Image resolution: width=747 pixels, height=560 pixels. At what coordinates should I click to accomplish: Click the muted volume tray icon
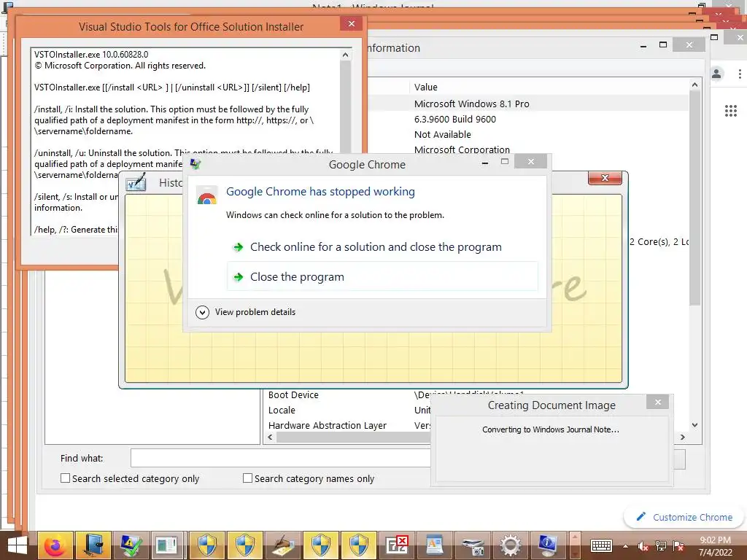click(x=643, y=546)
